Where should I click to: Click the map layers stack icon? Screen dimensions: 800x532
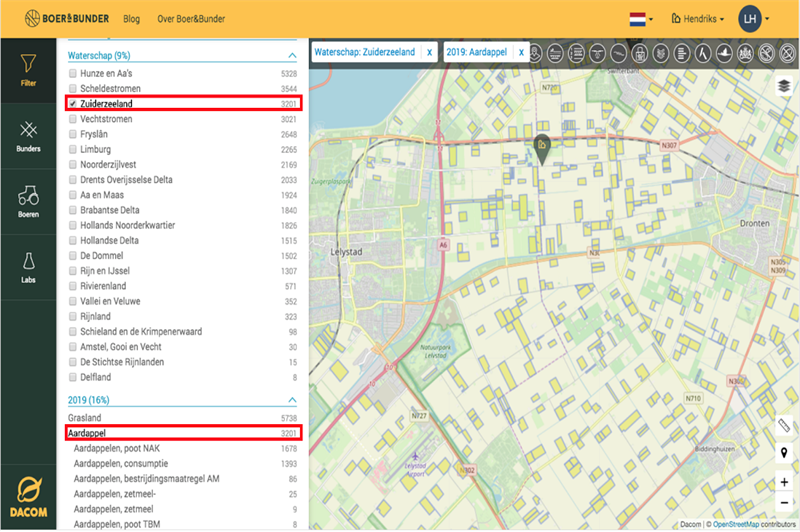coord(784,86)
